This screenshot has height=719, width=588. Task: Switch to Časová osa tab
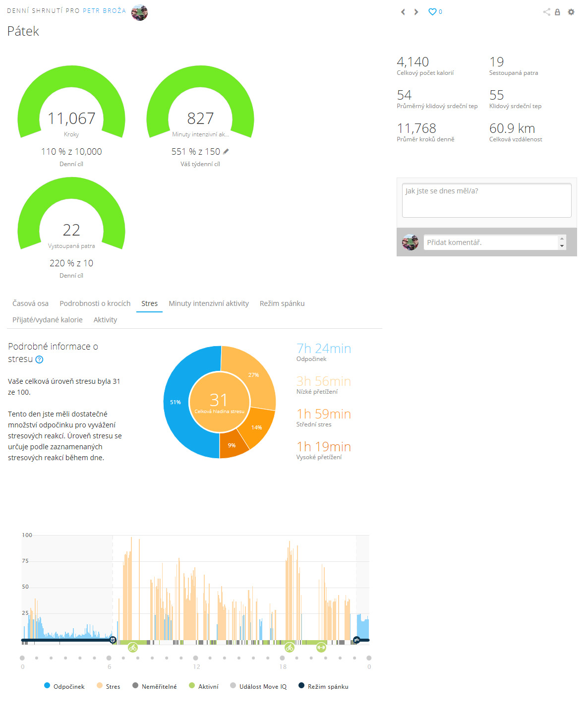(30, 303)
